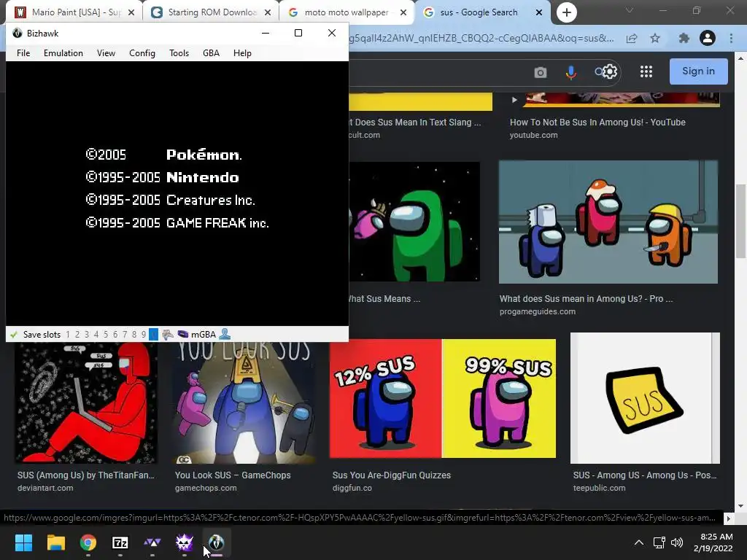Click the page scrollbar up arrow
The width and height of the screenshot is (747, 560).
pos(741,58)
